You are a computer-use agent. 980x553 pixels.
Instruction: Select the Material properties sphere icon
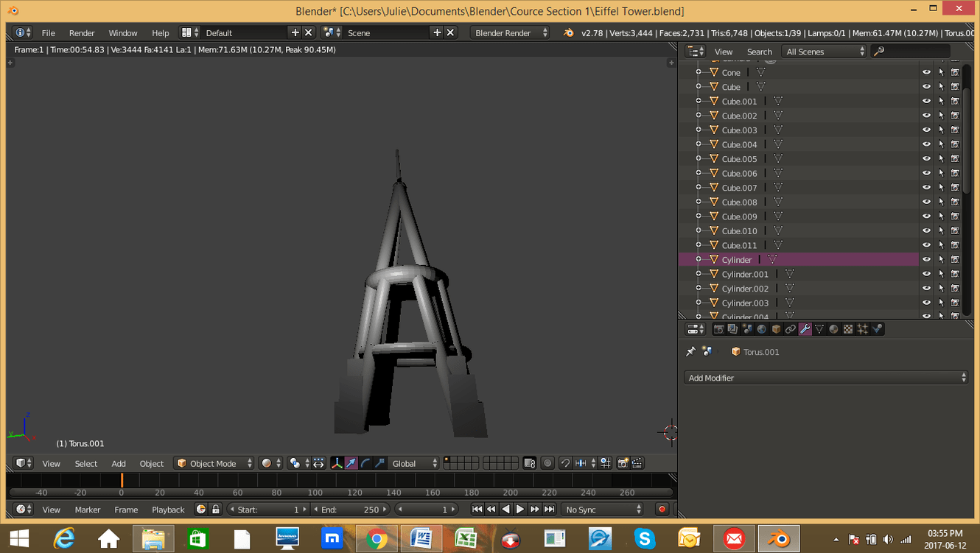[x=833, y=328]
